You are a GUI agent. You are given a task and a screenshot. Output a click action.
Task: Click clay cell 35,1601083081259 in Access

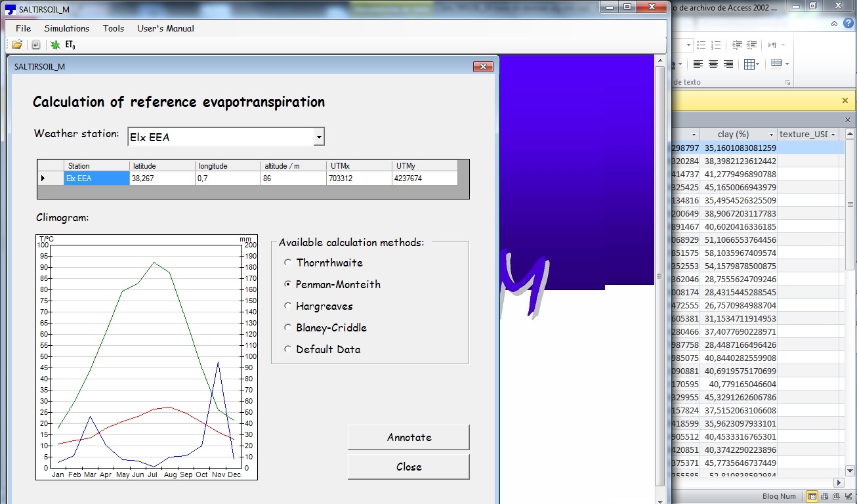coord(740,148)
